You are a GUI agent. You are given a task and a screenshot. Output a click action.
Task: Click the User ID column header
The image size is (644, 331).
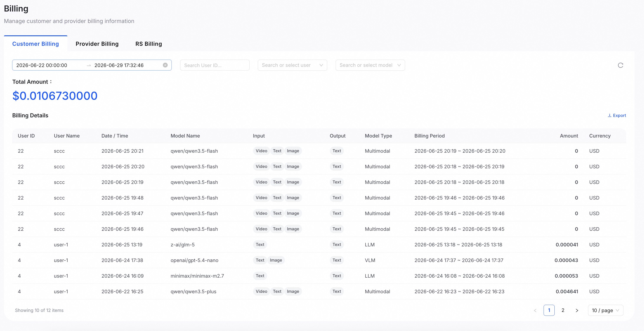26,136
